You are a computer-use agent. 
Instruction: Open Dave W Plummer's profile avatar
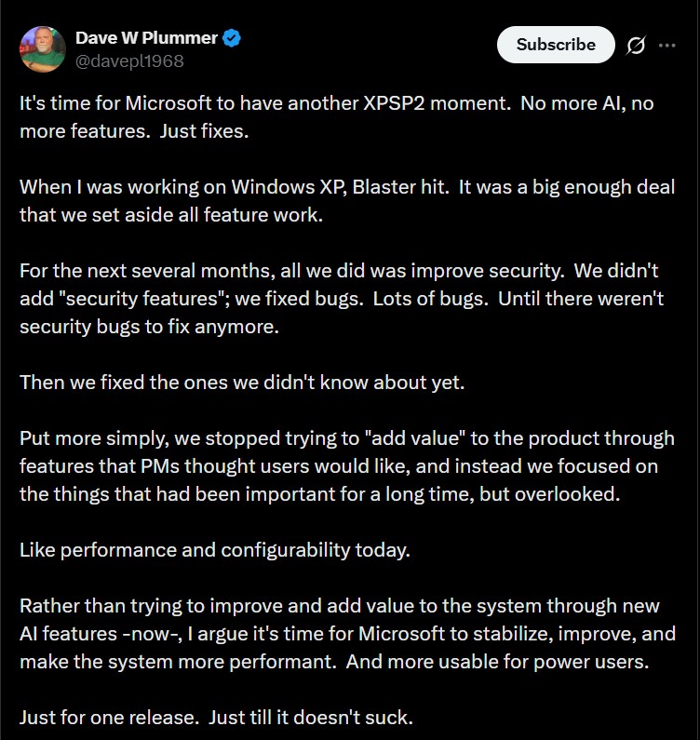(x=43, y=48)
